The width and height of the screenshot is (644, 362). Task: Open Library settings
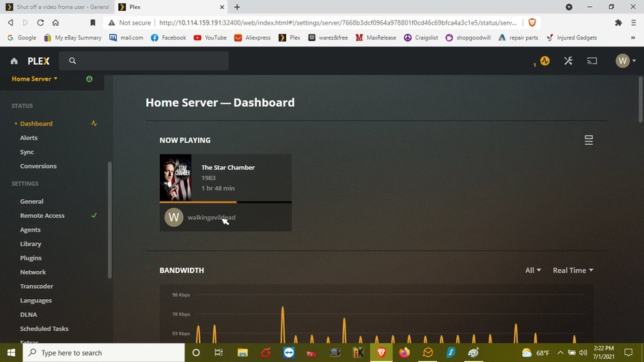coord(31,244)
